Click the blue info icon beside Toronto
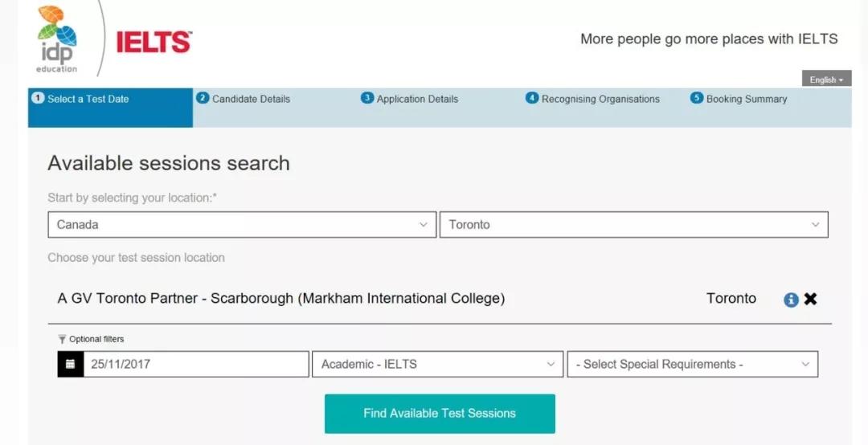This screenshot has width=868, height=445. point(791,299)
